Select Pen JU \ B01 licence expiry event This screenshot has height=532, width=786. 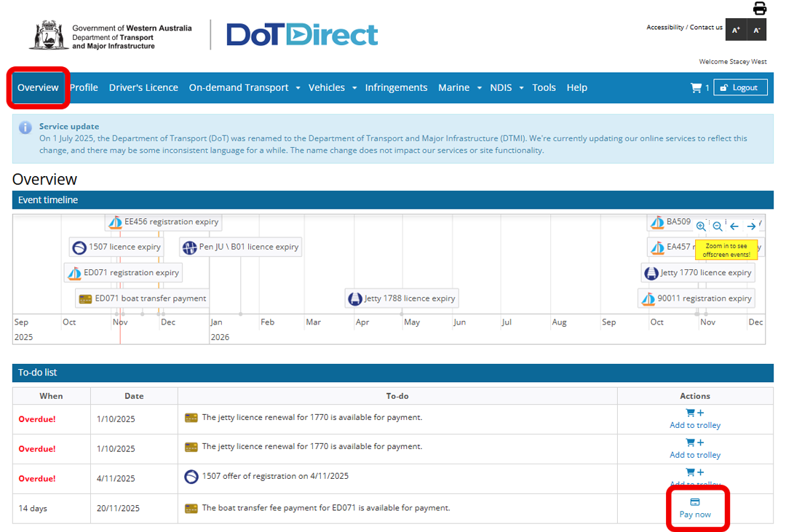coord(241,247)
